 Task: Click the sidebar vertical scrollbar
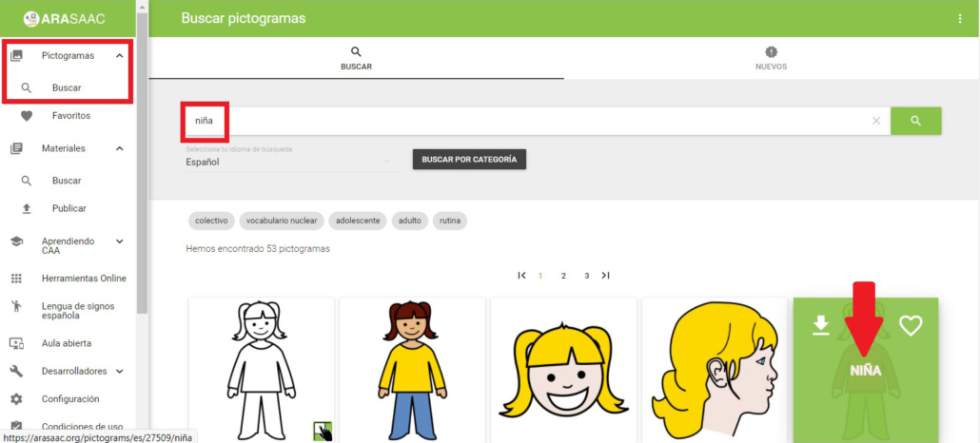(x=143, y=163)
